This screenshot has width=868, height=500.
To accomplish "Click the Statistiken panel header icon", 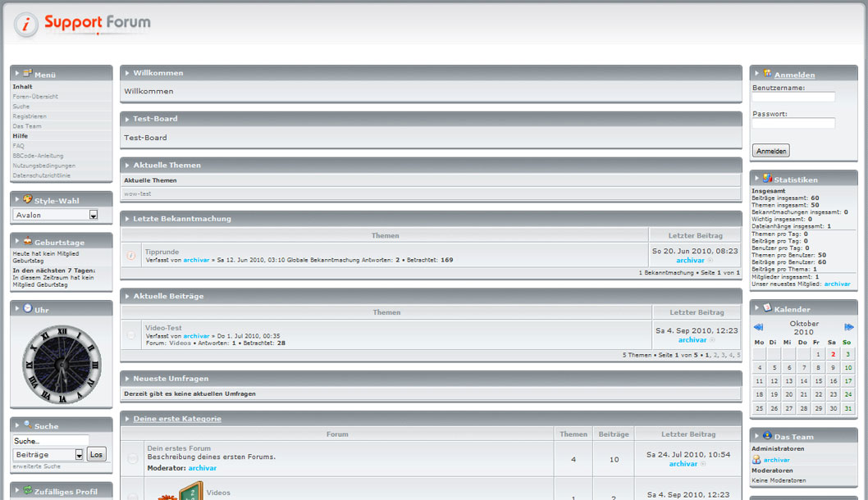I will tap(768, 178).
